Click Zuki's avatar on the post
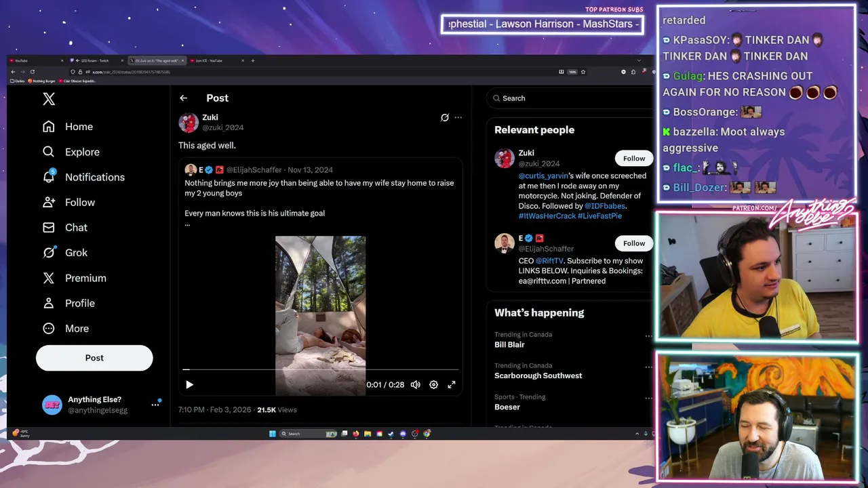 pos(189,122)
